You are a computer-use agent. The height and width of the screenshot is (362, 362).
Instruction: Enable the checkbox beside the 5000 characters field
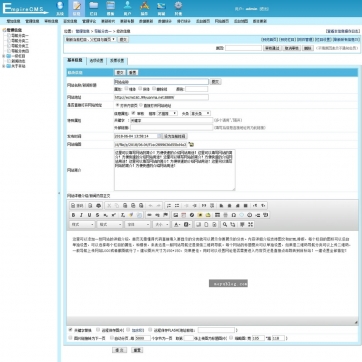tap(112, 338)
